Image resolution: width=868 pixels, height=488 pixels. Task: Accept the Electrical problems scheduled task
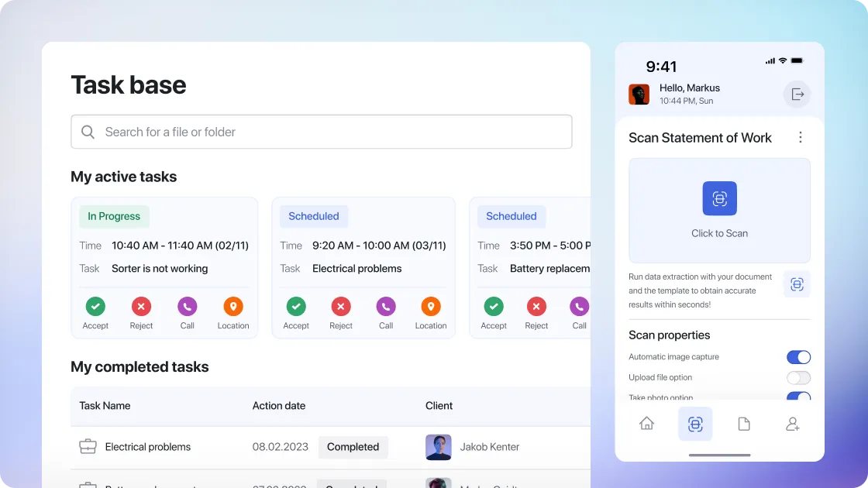click(x=296, y=307)
